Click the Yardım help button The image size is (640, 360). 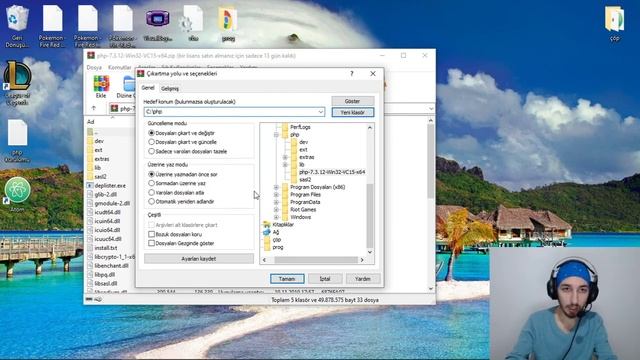363,279
